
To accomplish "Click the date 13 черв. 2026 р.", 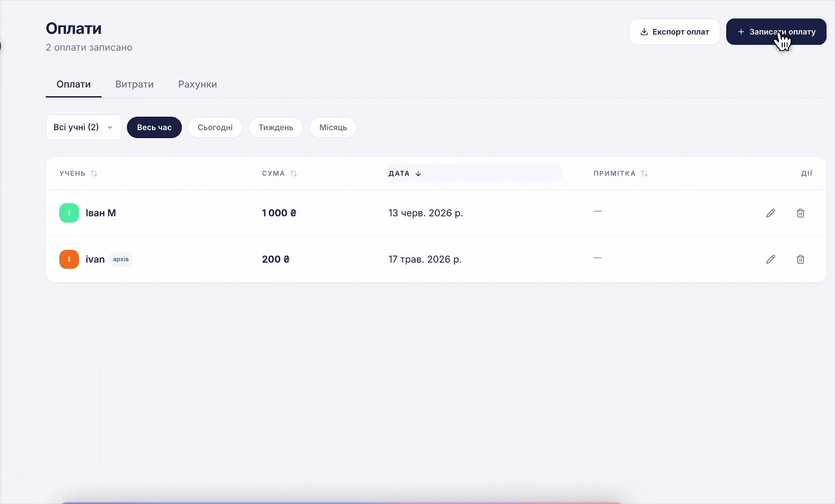I will pos(425,213).
